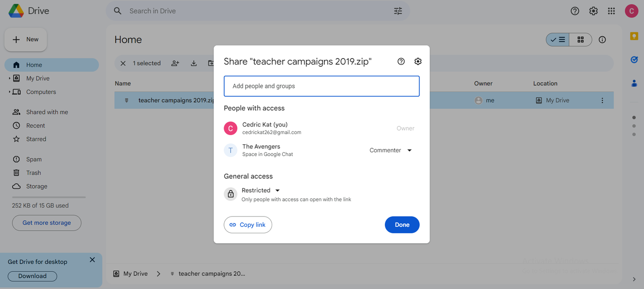Dismiss the Get Drive for desktop banner
The width and height of the screenshot is (644, 289).
(x=92, y=260)
